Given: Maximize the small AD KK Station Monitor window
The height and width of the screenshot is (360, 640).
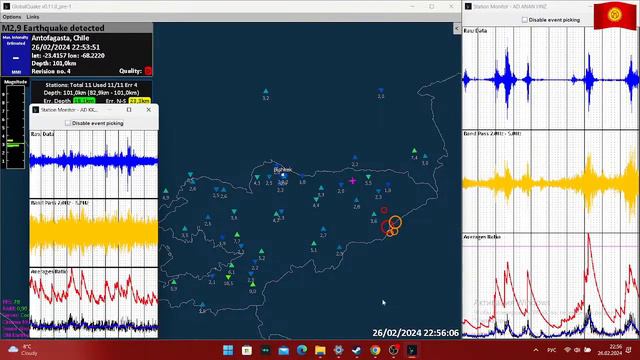Looking at the screenshot, I should [129, 110].
